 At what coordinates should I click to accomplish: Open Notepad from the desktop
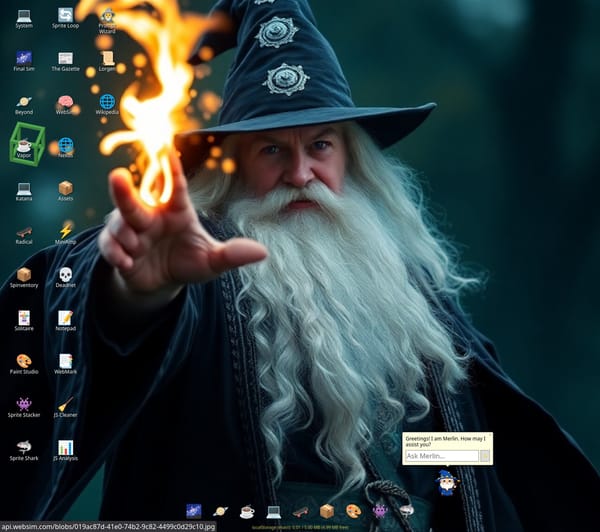[x=65, y=321]
